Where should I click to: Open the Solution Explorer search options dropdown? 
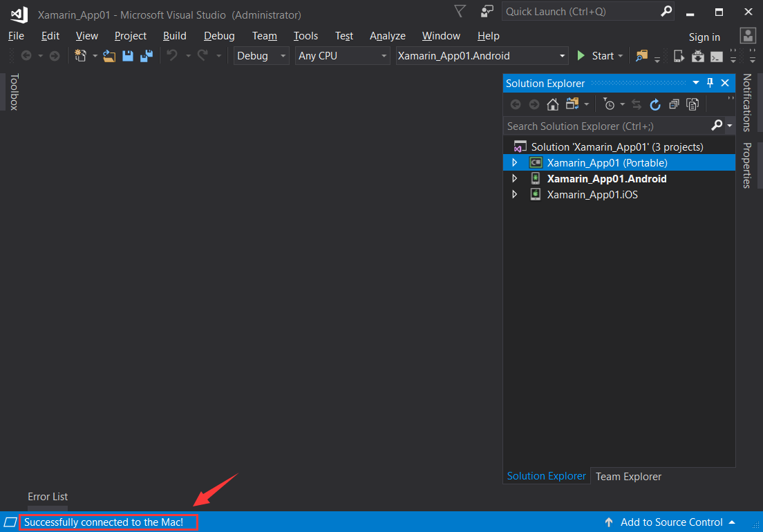coord(729,126)
